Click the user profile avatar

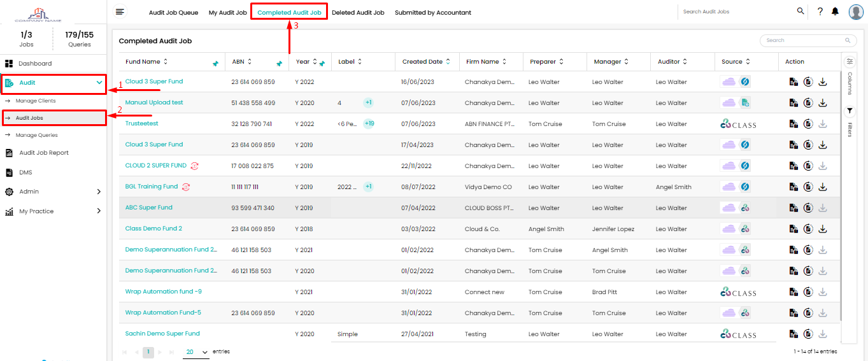(856, 12)
